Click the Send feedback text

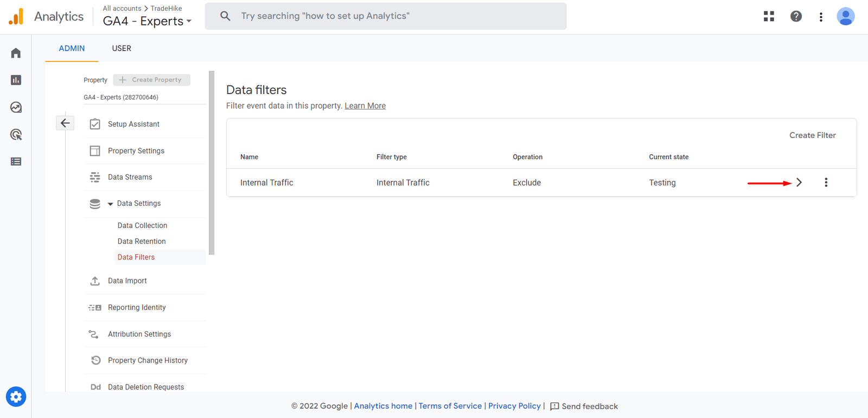(x=590, y=407)
